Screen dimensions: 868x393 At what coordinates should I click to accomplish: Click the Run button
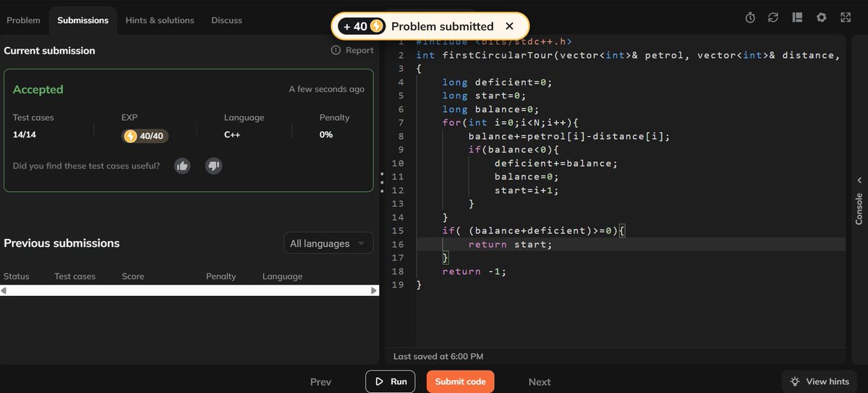(391, 381)
